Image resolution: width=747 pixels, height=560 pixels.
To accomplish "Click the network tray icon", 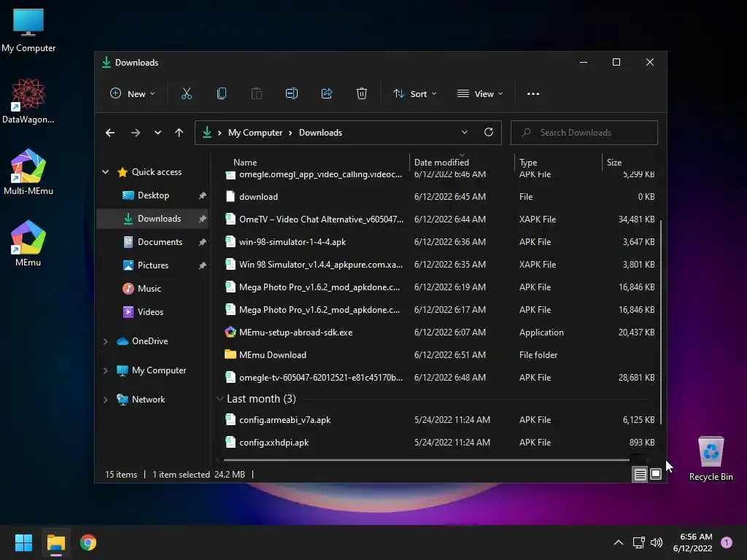I will click(x=638, y=542).
